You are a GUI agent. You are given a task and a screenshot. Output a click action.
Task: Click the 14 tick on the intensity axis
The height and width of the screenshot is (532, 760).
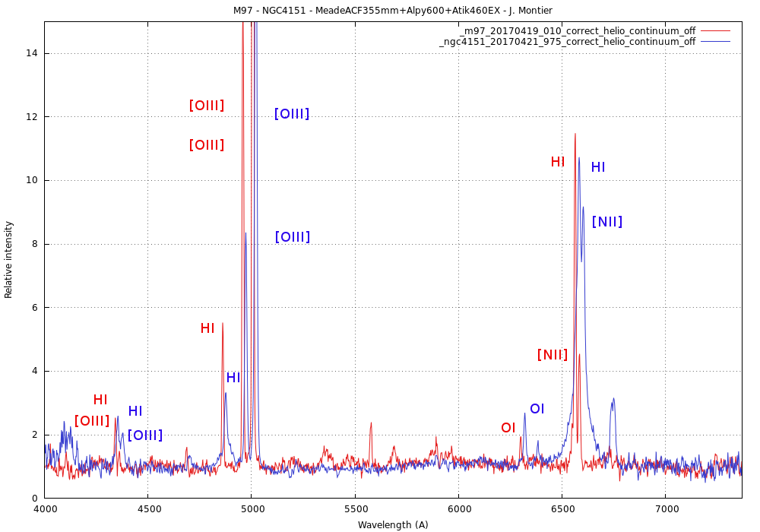(x=33, y=53)
